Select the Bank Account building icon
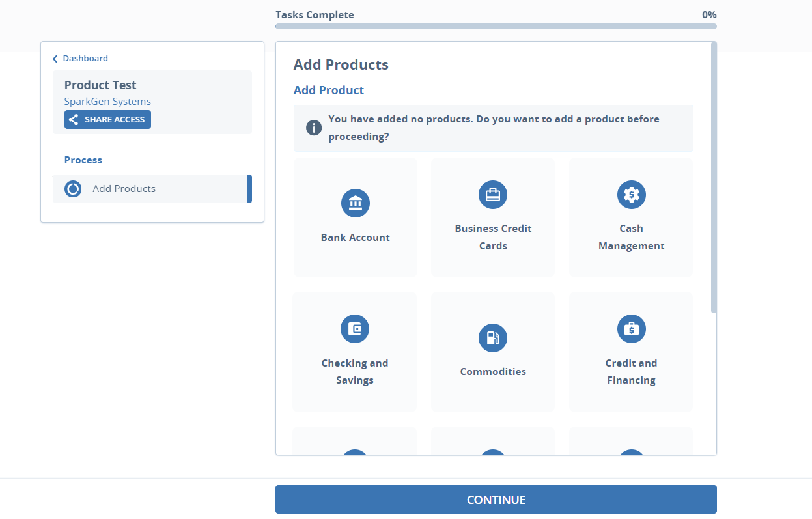Screen dimensions: 812x519 click(355, 203)
